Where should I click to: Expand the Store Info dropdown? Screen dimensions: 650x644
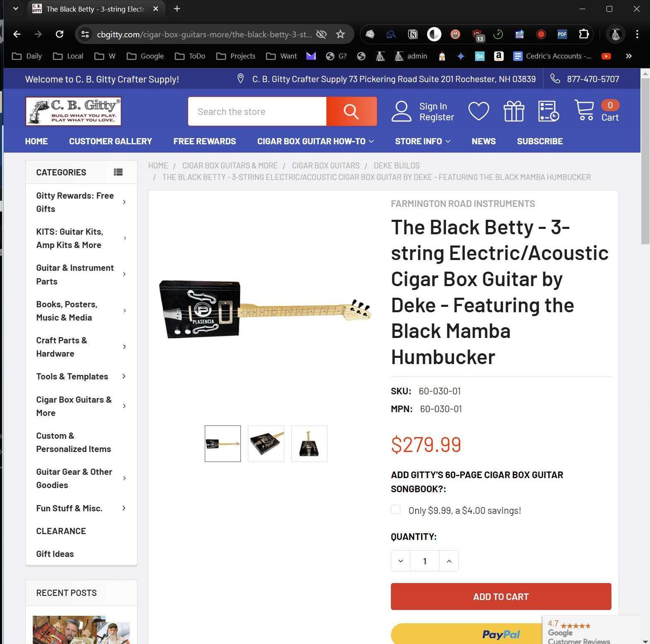tap(422, 141)
